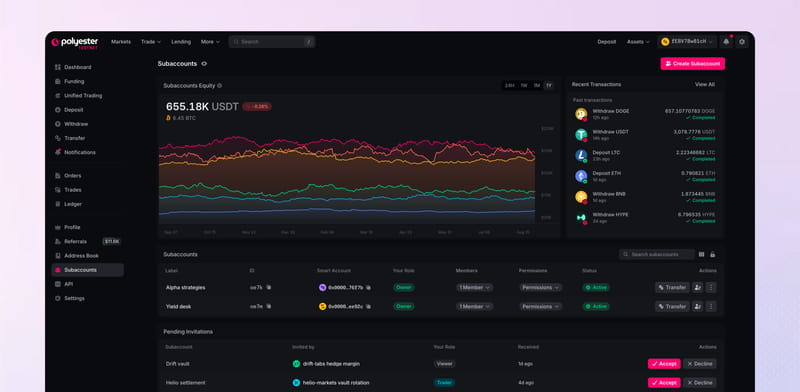The image size is (800, 392).
Task: Open Withdraw in the sidebar
Action: point(87,124)
